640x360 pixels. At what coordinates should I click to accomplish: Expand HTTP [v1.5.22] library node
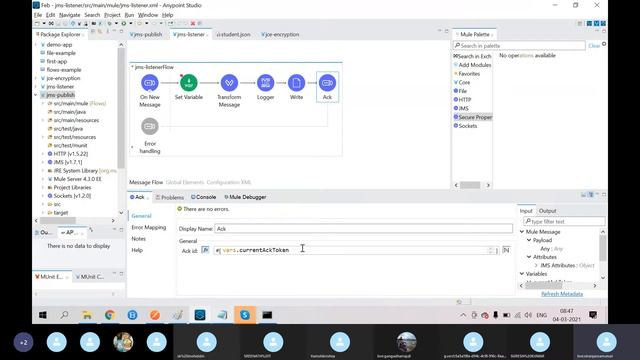tap(43, 154)
